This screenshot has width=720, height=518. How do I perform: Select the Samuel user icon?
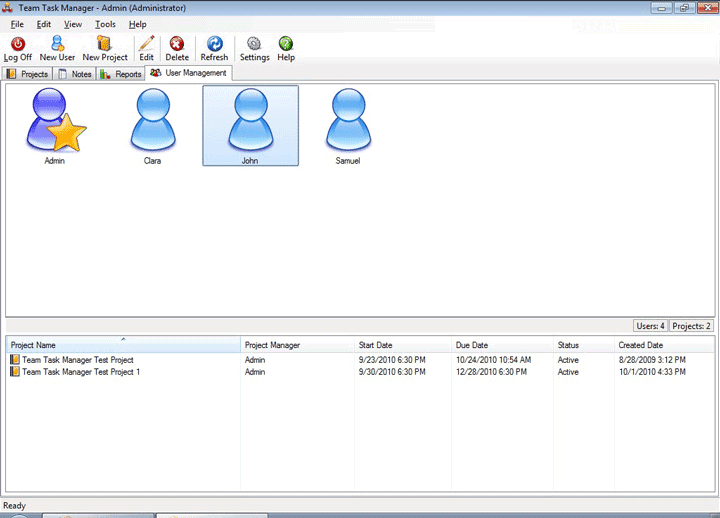pos(347,124)
